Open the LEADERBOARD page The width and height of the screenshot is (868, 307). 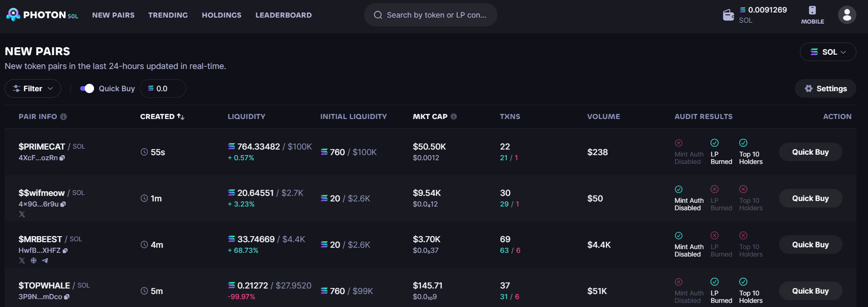[283, 15]
